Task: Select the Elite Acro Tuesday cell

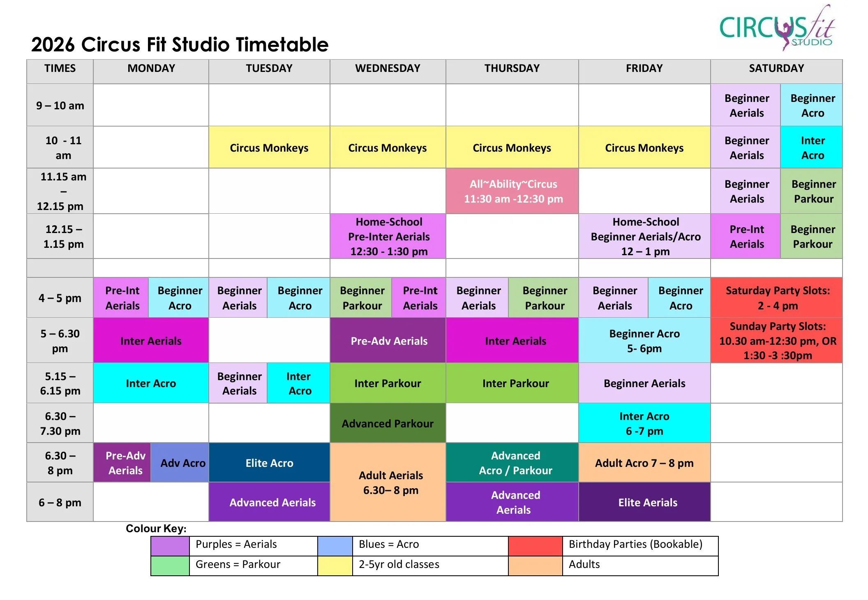Action: (269, 463)
